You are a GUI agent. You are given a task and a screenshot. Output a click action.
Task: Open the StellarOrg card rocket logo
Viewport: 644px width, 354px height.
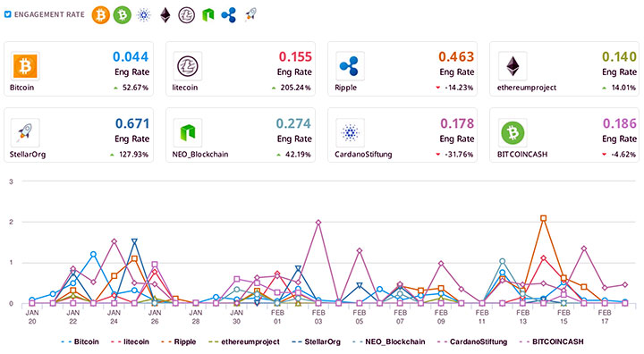25,132
